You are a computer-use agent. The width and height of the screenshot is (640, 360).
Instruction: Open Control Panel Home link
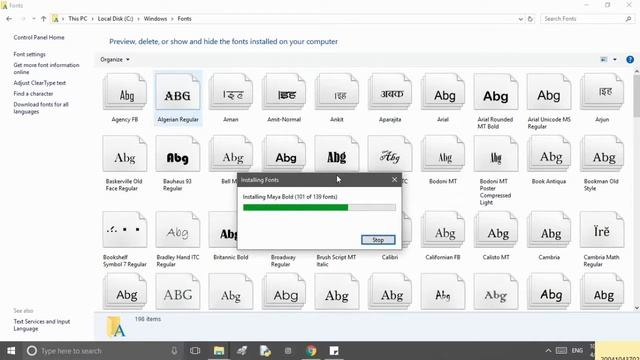pos(39,38)
